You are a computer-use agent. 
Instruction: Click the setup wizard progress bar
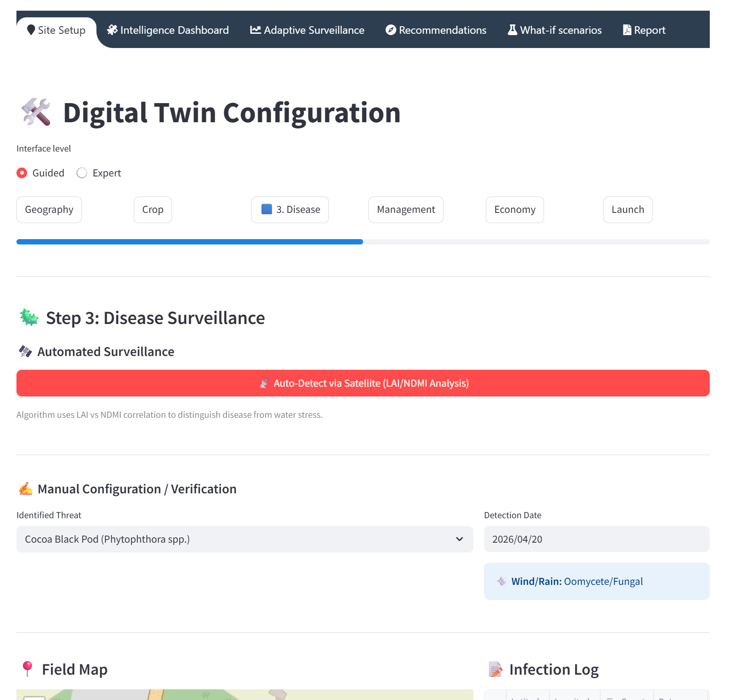point(363,242)
